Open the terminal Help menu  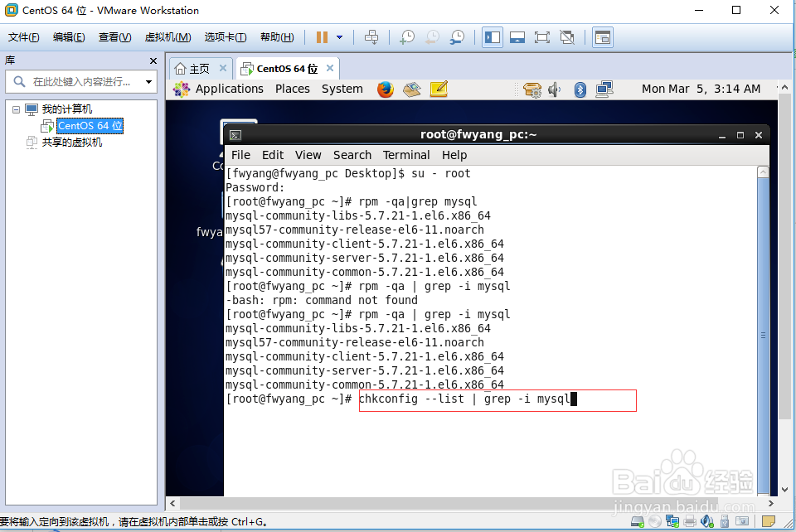(x=454, y=155)
